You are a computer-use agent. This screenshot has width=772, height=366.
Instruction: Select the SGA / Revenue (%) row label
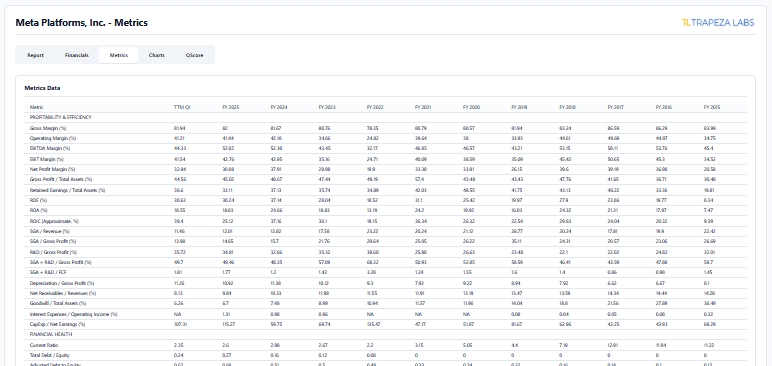(49, 231)
